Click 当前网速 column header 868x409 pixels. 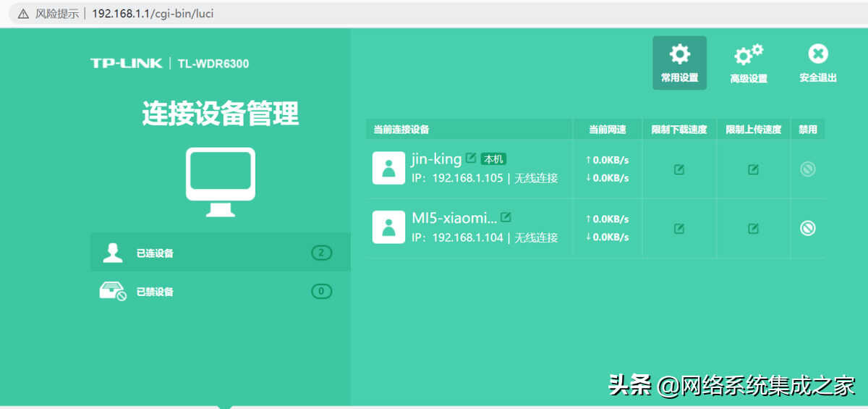607,130
